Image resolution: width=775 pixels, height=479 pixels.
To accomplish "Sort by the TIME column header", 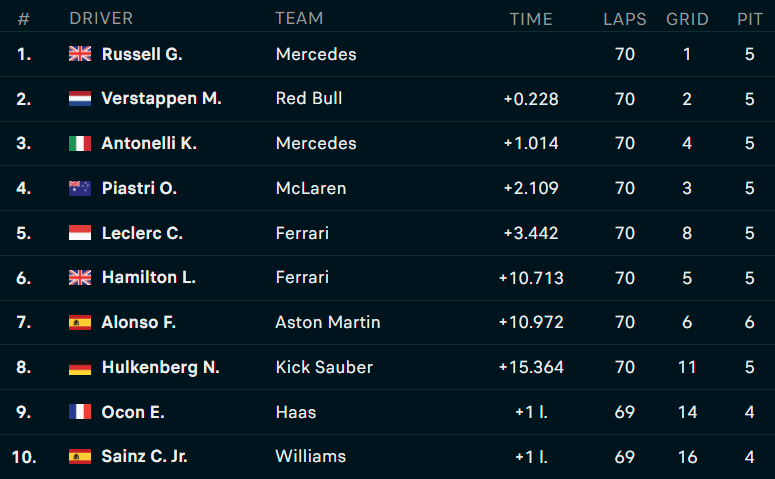I will (531, 19).
